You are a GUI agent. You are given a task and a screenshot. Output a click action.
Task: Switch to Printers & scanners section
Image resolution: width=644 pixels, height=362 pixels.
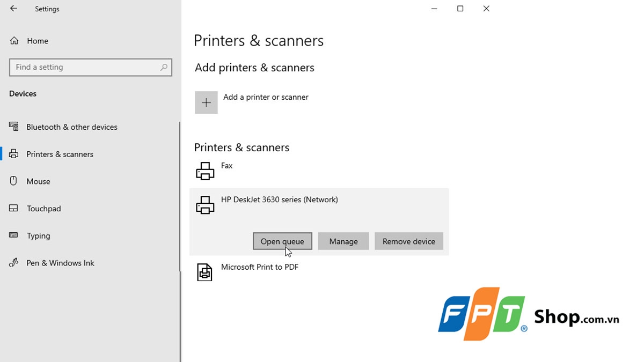[x=60, y=154]
